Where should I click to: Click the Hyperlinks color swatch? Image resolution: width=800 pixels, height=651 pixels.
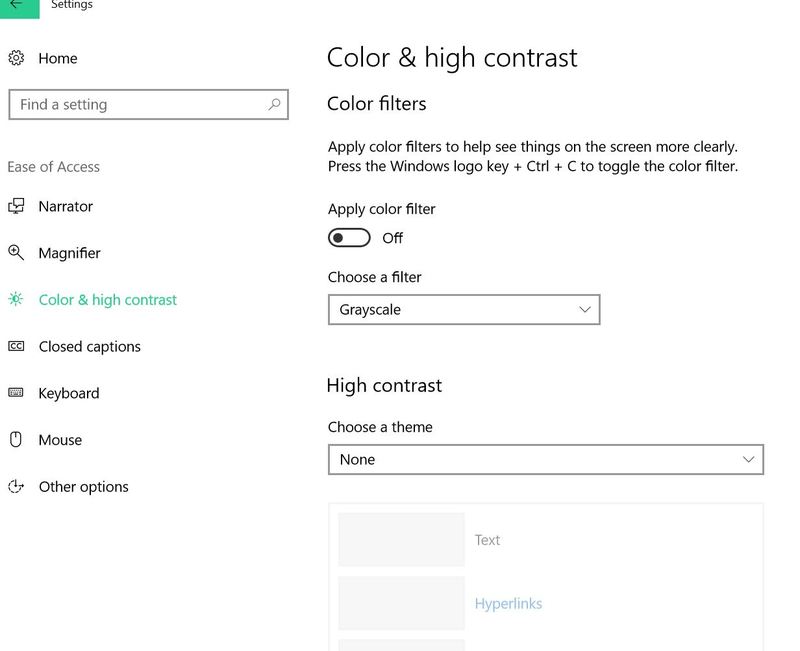[x=401, y=603]
